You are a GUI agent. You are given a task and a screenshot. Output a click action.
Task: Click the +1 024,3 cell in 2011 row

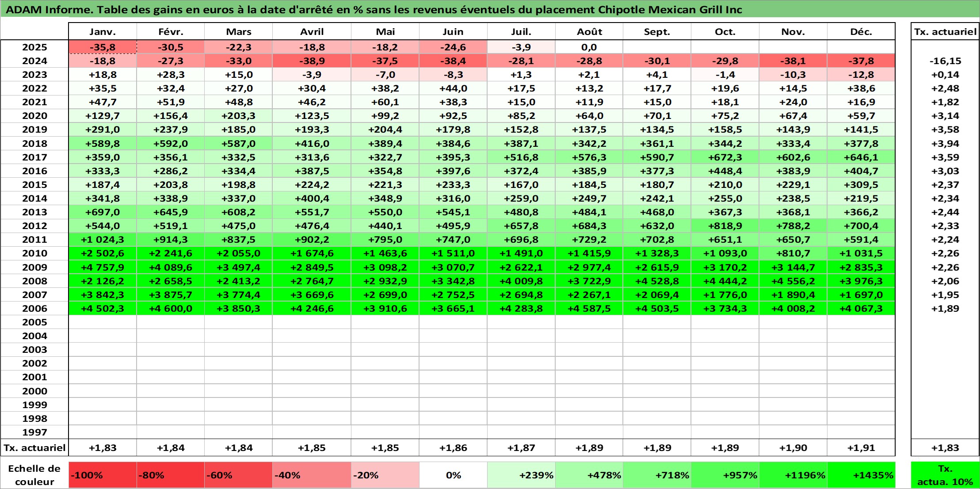pos(103,240)
